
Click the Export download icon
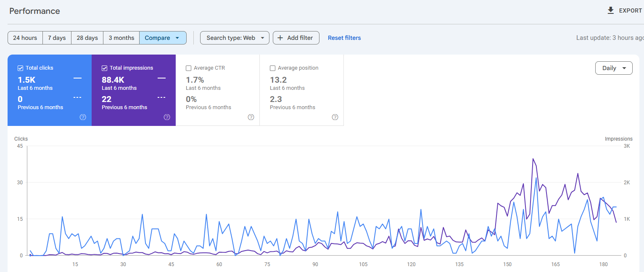[x=611, y=10]
